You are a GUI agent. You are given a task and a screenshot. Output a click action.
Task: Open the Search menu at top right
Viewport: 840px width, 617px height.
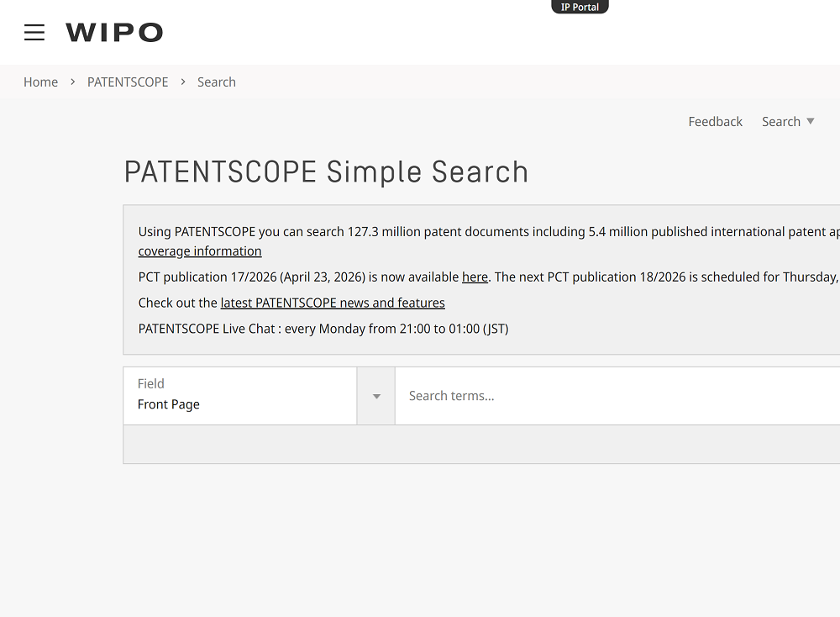point(780,122)
